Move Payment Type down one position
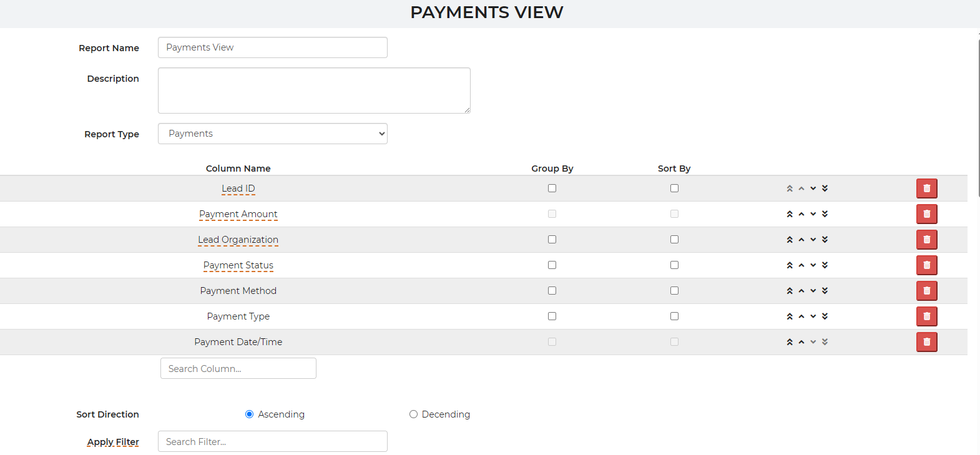 click(813, 316)
